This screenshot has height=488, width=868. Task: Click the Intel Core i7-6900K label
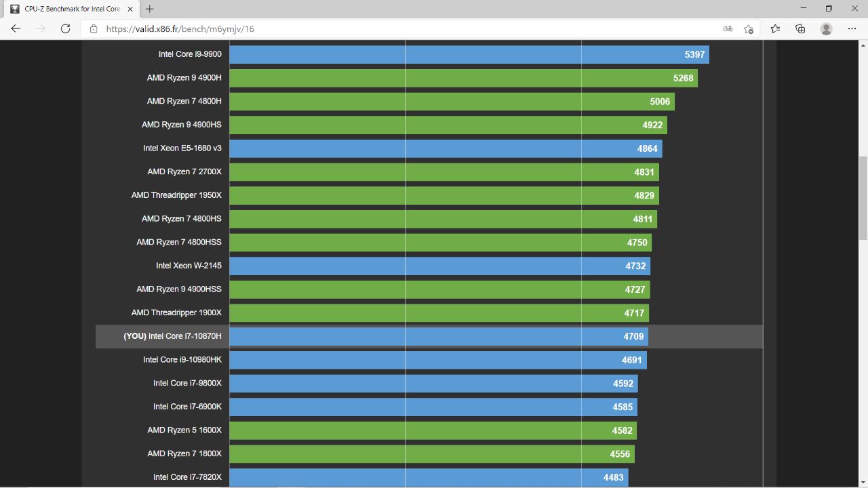click(x=187, y=407)
